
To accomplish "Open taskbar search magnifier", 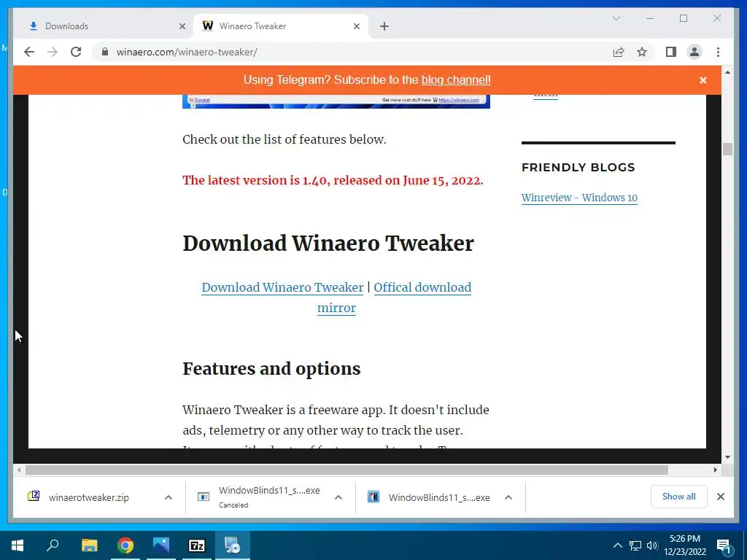I will (x=53, y=545).
